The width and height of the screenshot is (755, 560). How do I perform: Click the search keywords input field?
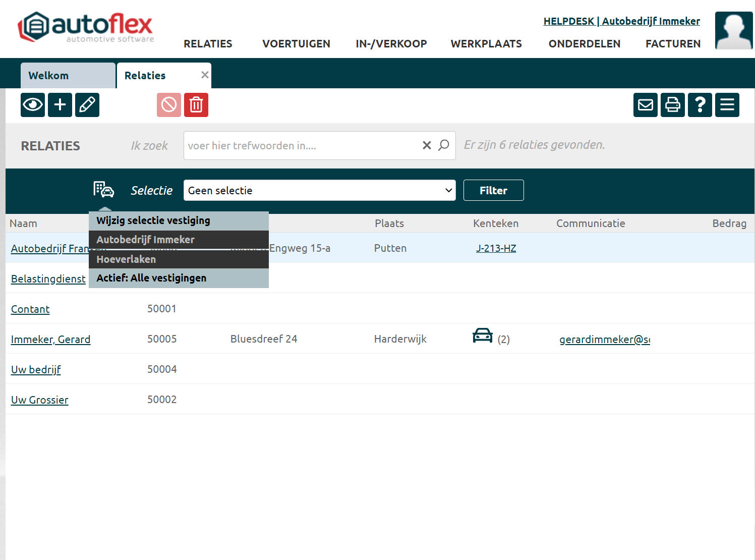302,146
